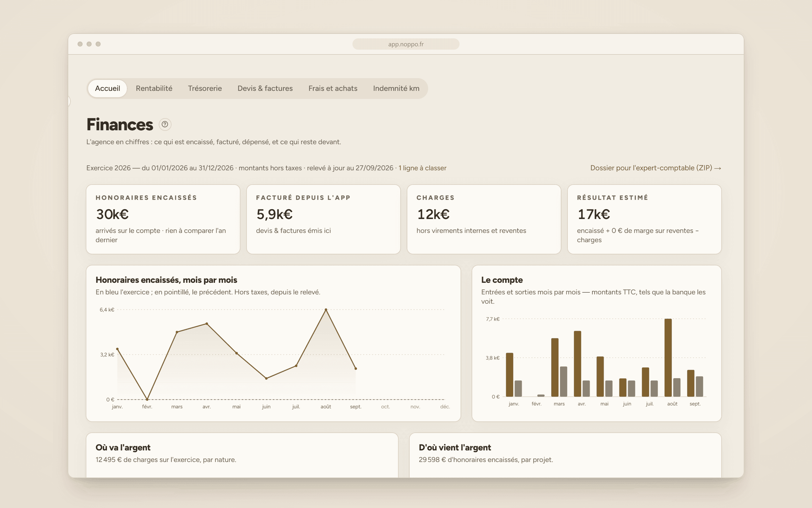Select the Charges 12k€ card
The height and width of the screenshot is (508, 812).
tap(484, 219)
